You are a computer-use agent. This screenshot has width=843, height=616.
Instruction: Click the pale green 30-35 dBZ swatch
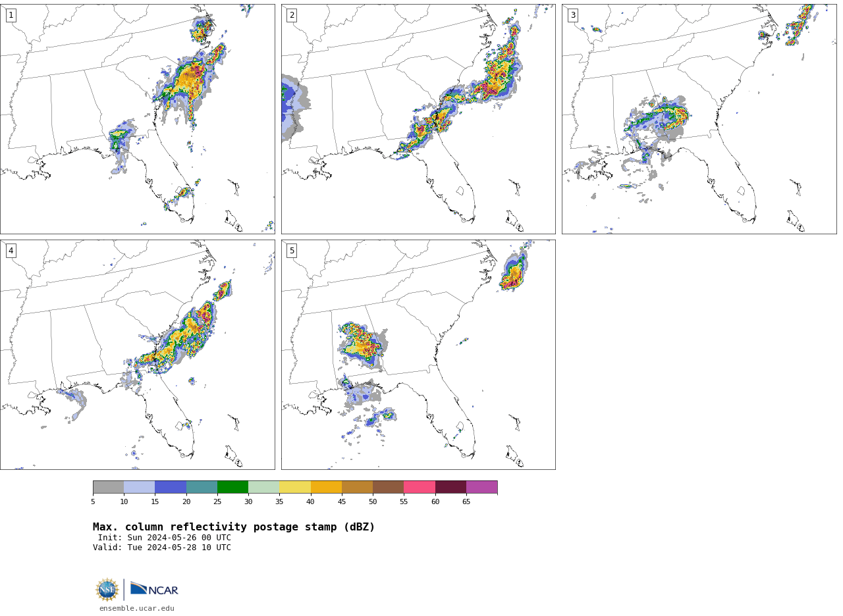(x=263, y=487)
